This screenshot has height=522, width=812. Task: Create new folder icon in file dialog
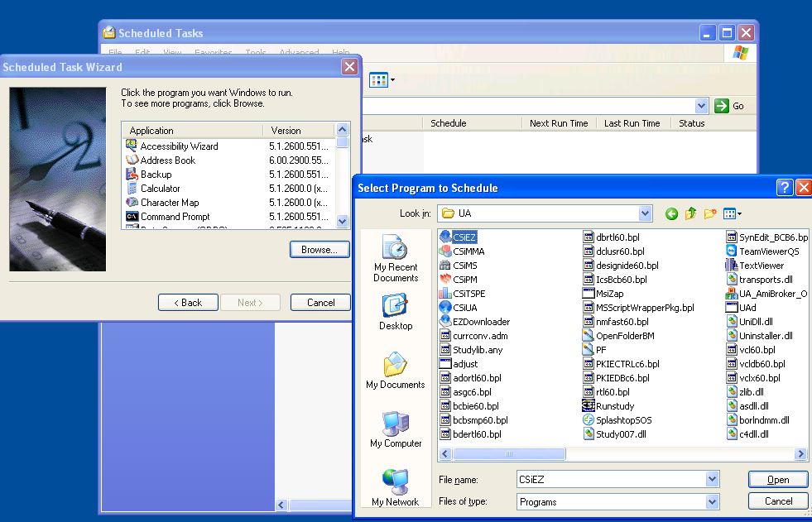pyautogui.click(x=710, y=213)
